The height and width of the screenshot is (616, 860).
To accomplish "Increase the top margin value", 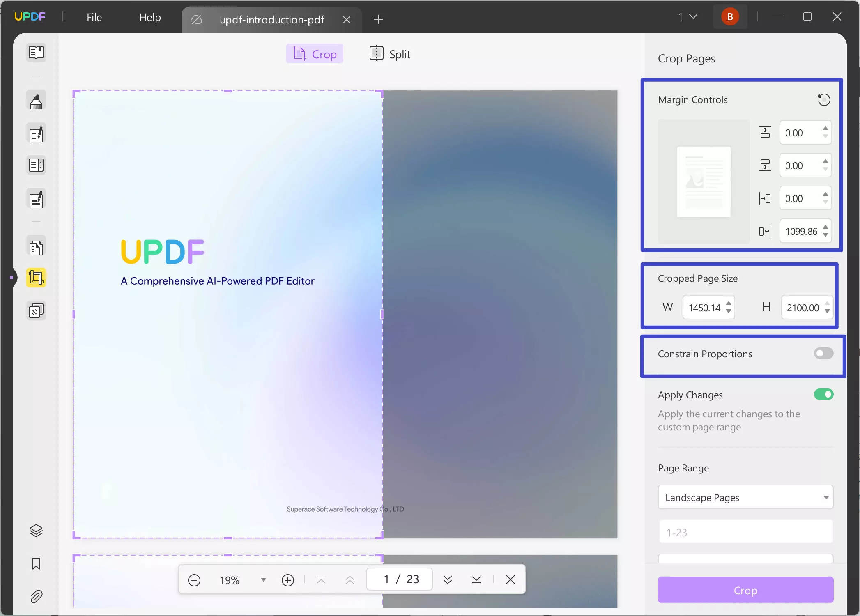I will [x=826, y=129].
